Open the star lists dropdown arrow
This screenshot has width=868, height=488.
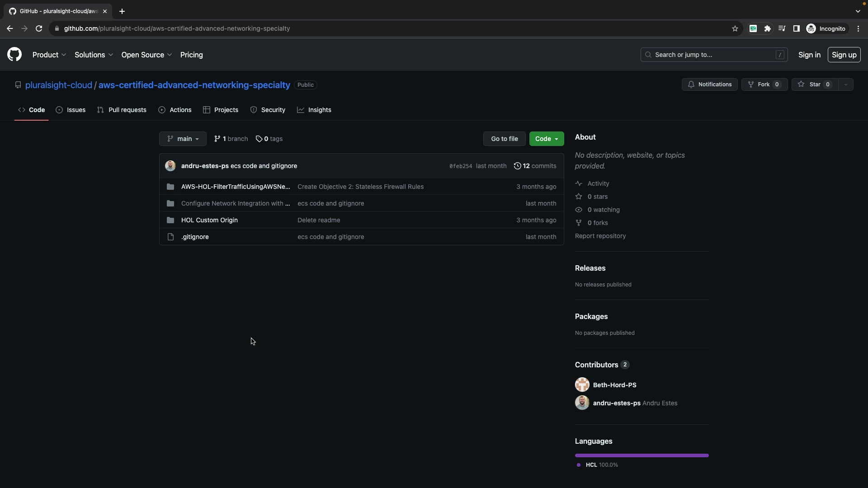tap(845, 84)
